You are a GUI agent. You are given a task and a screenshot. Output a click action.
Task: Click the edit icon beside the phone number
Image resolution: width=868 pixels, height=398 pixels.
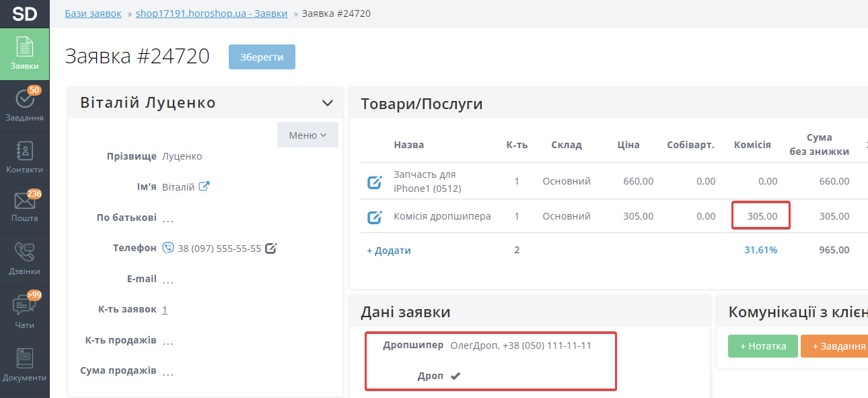click(x=270, y=248)
